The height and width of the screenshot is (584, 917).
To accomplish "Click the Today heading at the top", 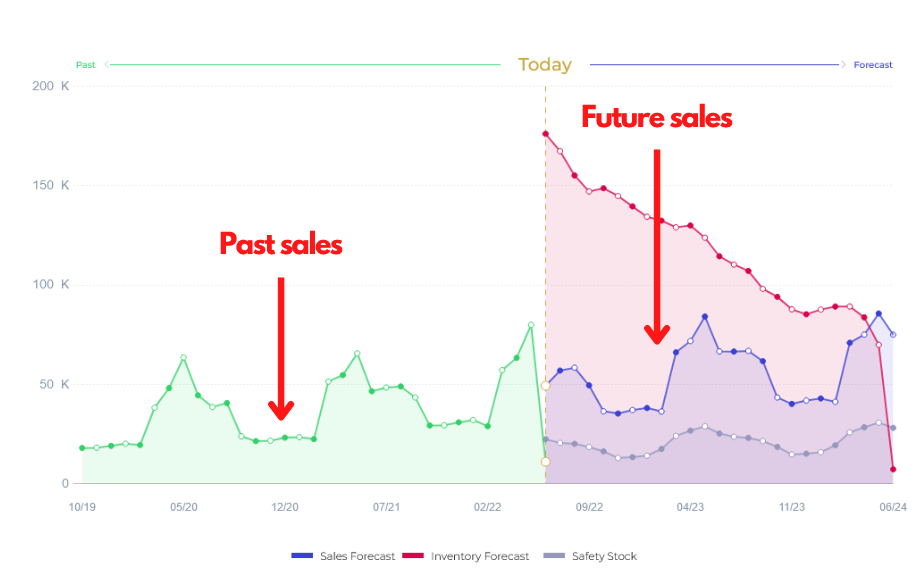I will [x=545, y=65].
